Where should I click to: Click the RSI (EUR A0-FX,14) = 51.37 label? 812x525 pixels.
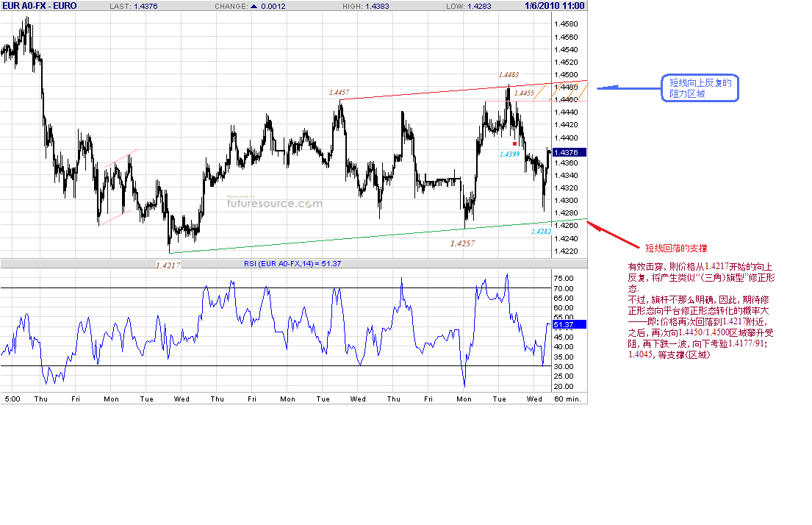coord(292,263)
